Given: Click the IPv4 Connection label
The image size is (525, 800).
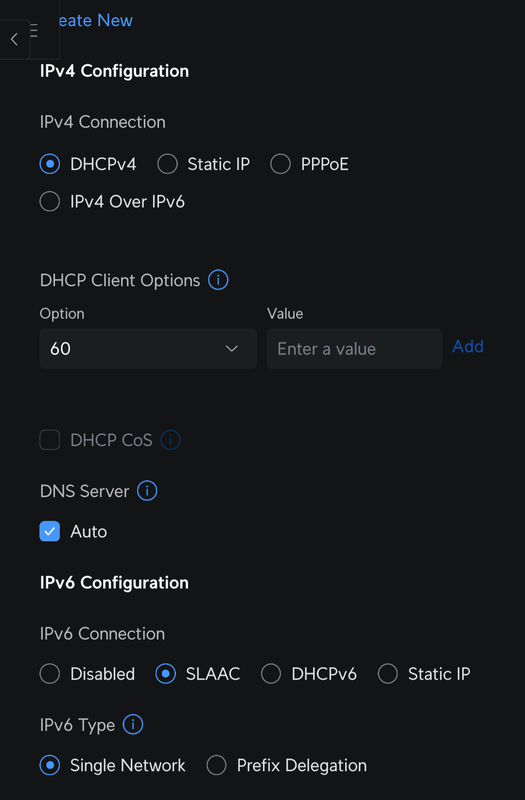Looking at the screenshot, I should click(x=103, y=122).
